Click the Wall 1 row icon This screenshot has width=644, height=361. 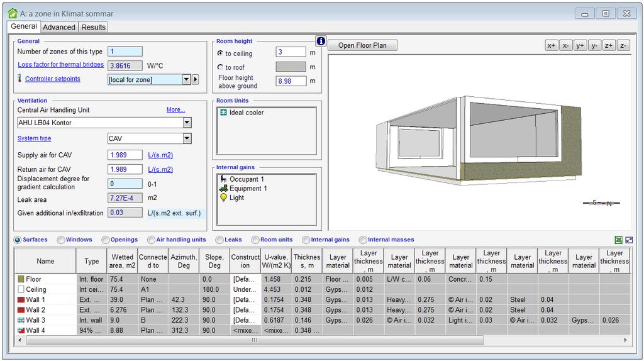[x=21, y=299]
